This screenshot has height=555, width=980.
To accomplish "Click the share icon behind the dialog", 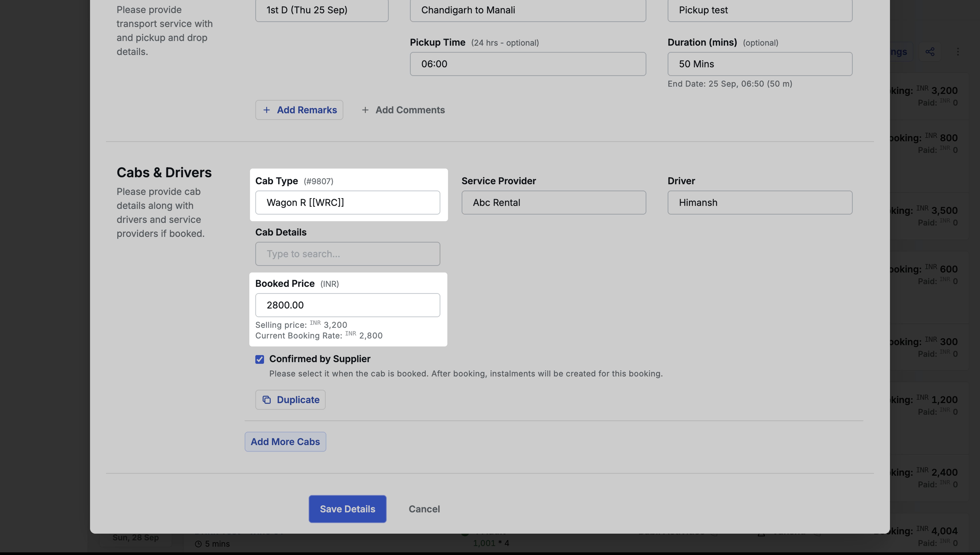I will [930, 52].
